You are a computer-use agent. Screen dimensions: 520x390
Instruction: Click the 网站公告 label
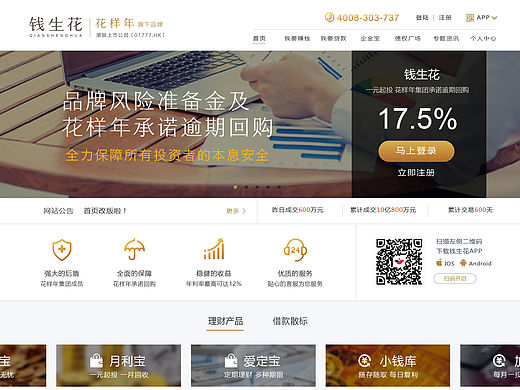coord(58,211)
